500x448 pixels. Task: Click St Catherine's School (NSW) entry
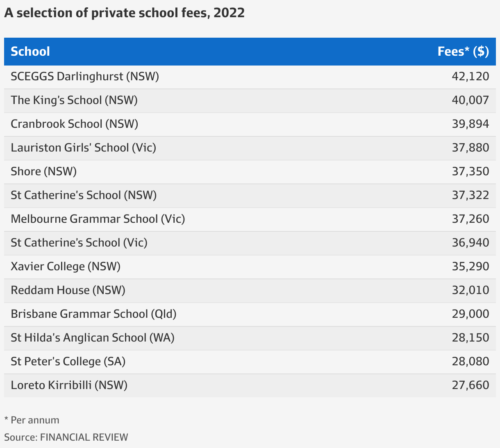pyautogui.click(x=84, y=195)
